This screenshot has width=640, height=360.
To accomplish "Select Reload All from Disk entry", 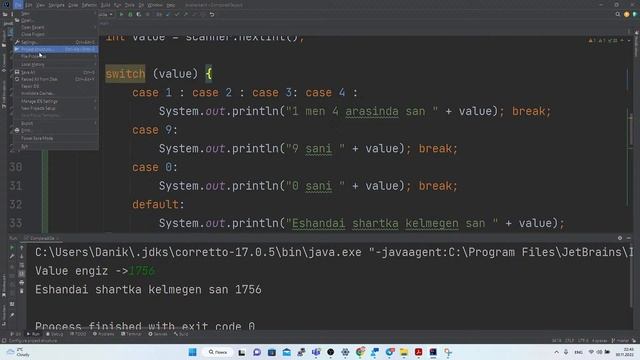I will coord(56,79).
